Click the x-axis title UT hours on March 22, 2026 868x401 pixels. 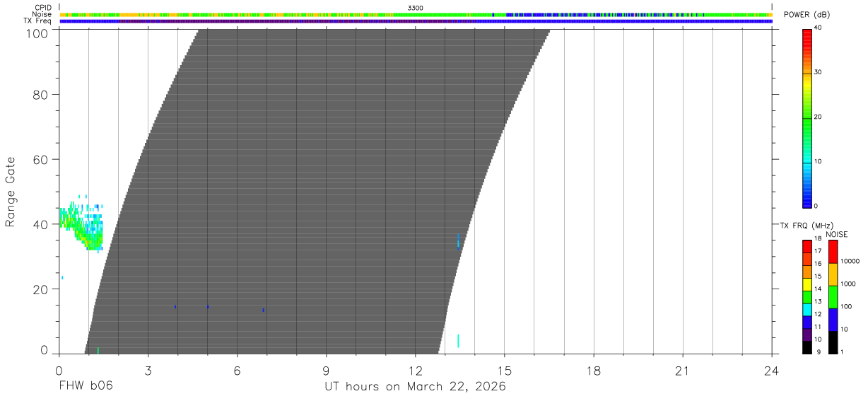(x=415, y=386)
